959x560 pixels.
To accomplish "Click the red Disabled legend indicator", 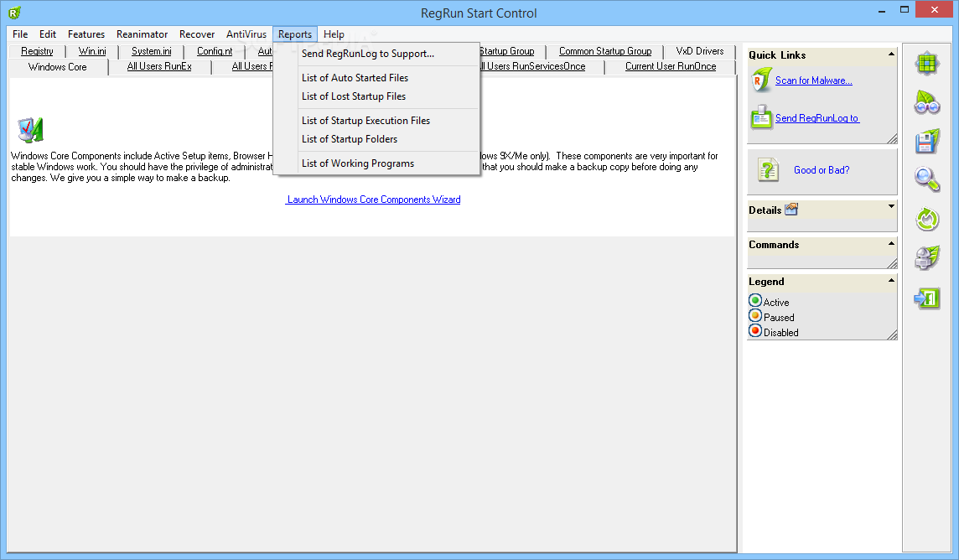I will coord(755,331).
